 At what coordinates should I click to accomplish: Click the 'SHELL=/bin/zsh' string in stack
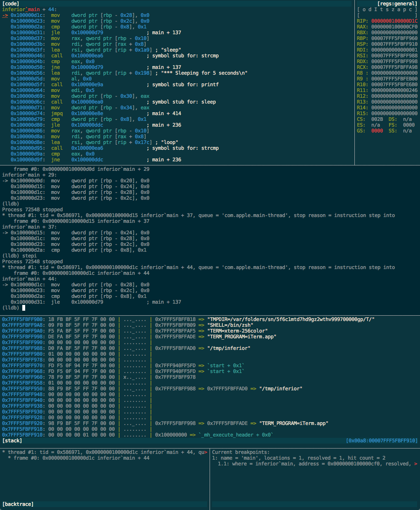(230, 325)
